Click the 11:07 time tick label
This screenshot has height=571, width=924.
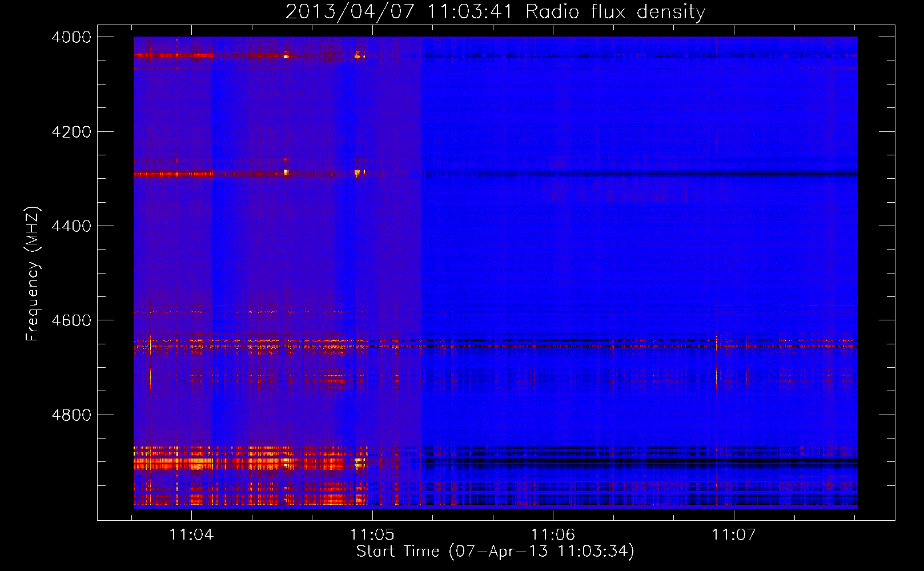(734, 534)
